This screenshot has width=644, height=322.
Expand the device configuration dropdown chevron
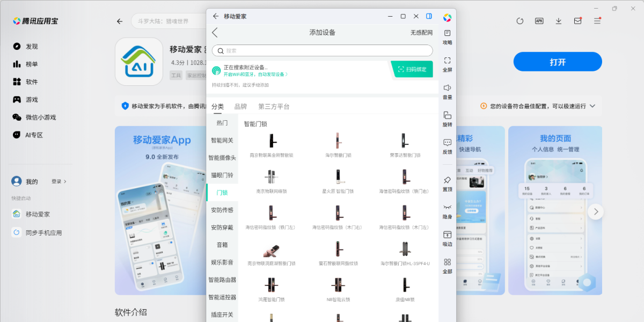pyautogui.click(x=592, y=106)
